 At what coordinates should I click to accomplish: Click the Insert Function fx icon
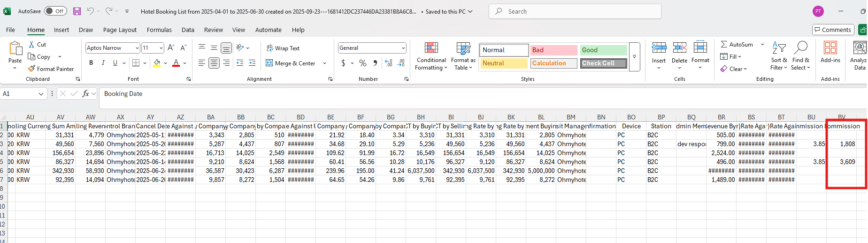coord(85,94)
